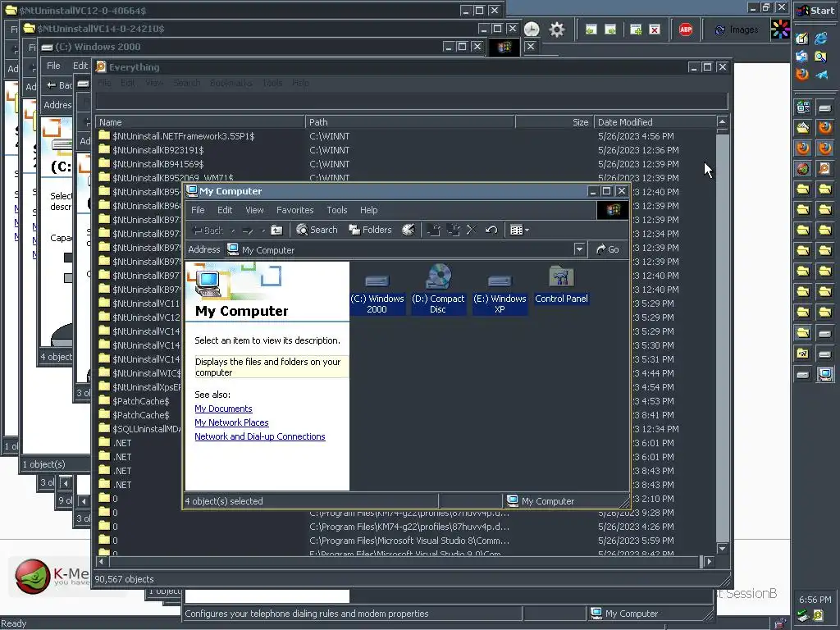The height and width of the screenshot is (630, 840).
Task: Click the new tab plus icon
Action: pos(636,30)
